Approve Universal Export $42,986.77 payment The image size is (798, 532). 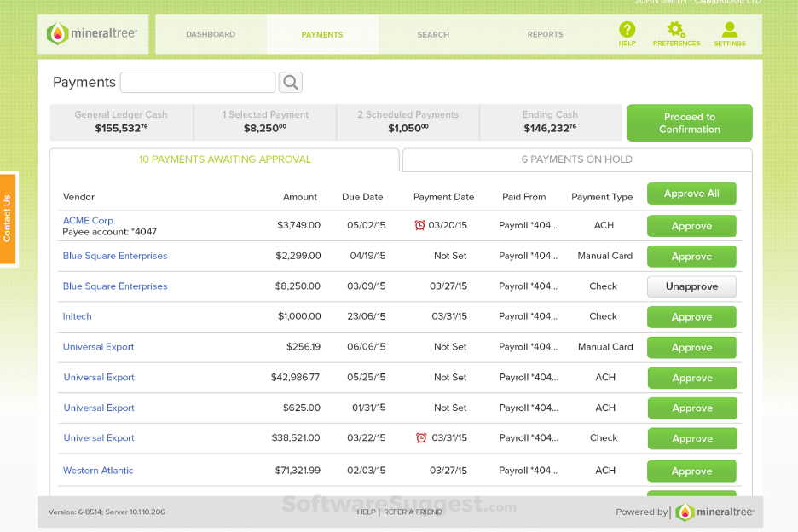pos(691,378)
